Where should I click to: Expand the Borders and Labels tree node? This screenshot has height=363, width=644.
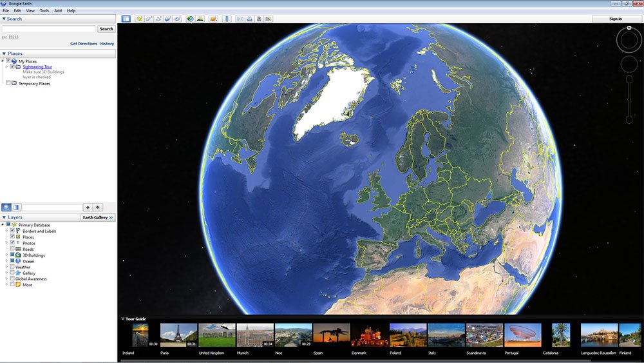coord(6,231)
